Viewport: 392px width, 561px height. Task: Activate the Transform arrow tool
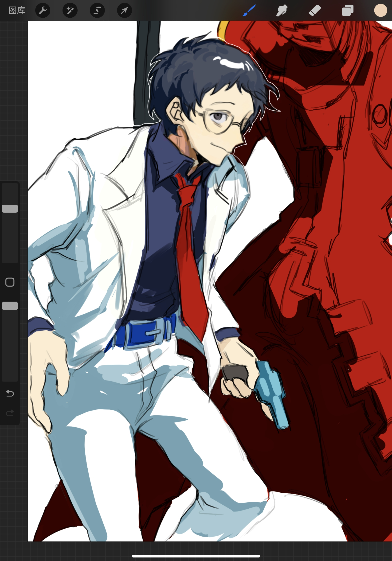[x=124, y=11]
